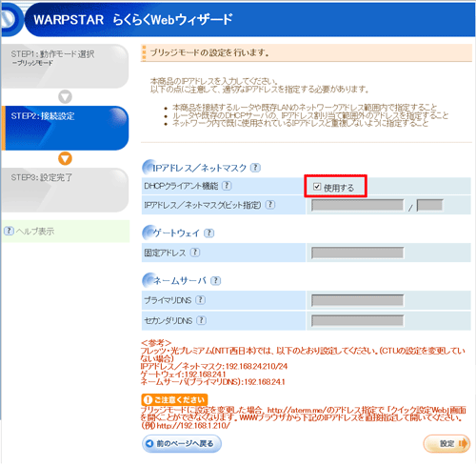The height and width of the screenshot is (466, 476).
Task: Select STEP3: 設定完了 step
Action: click(x=65, y=190)
